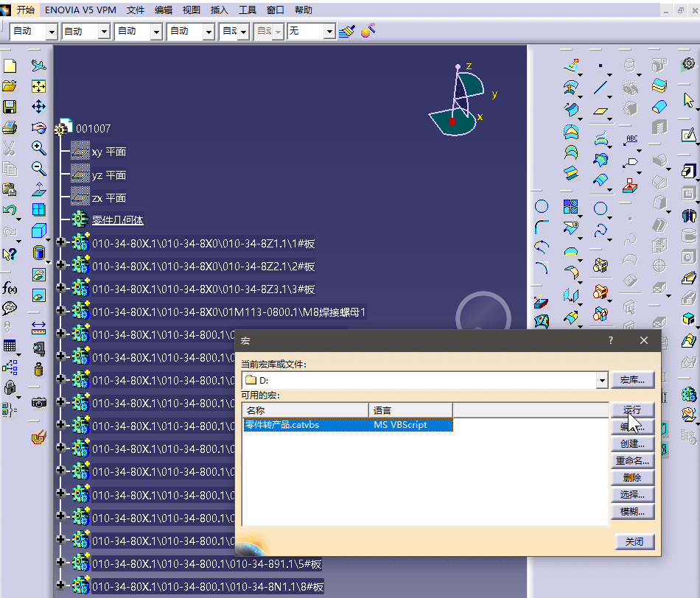Click the 运行 button to run the macro

632,410
